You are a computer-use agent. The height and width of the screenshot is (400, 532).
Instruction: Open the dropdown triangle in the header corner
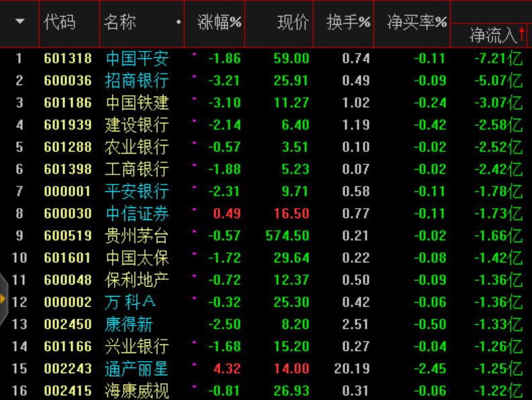click(x=19, y=21)
